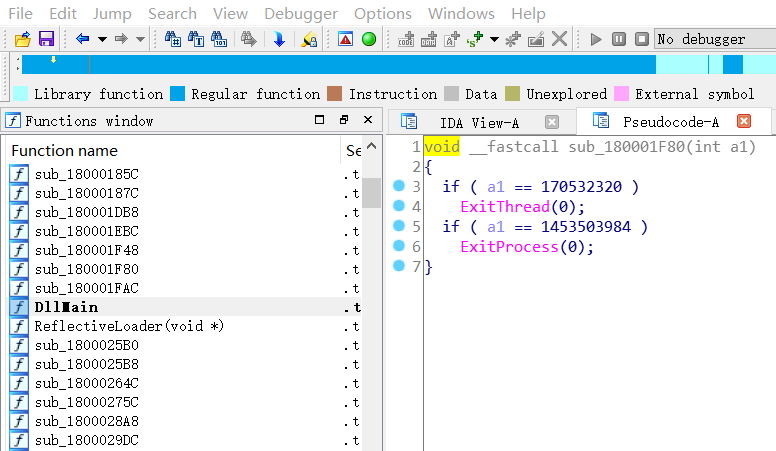This screenshot has width=776, height=451.
Task: Open the Debugger menu
Action: coord(301,13)
